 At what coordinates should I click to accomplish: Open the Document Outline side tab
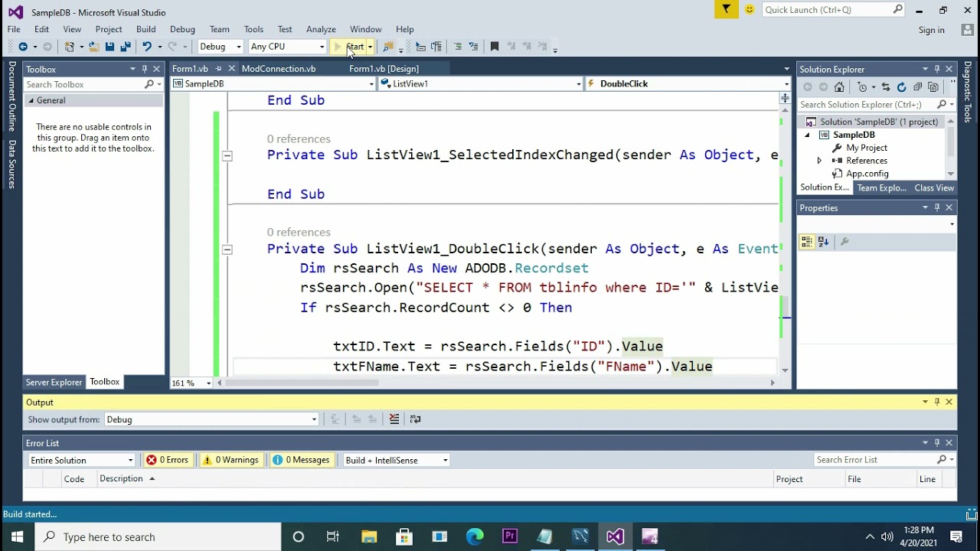pyautogui.click(x=11, y=96)
